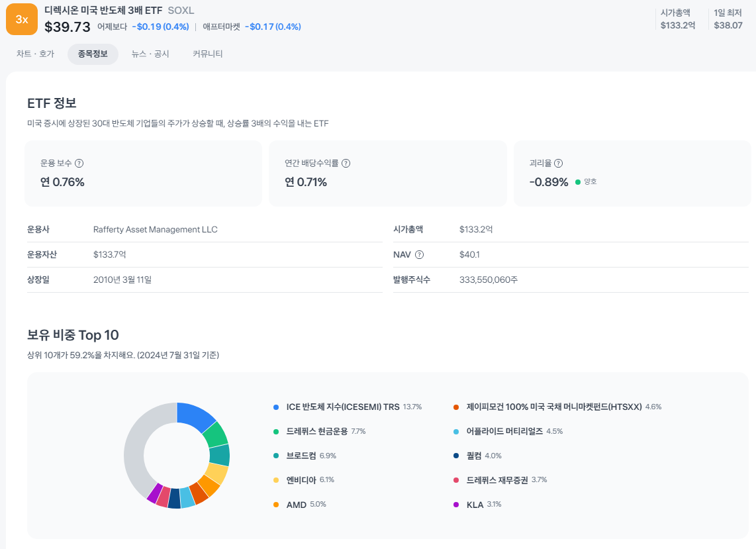Screen dimensions: 756x549
Task: Click the yellow legend dot for 엔비디아
Action: [276, 480]
